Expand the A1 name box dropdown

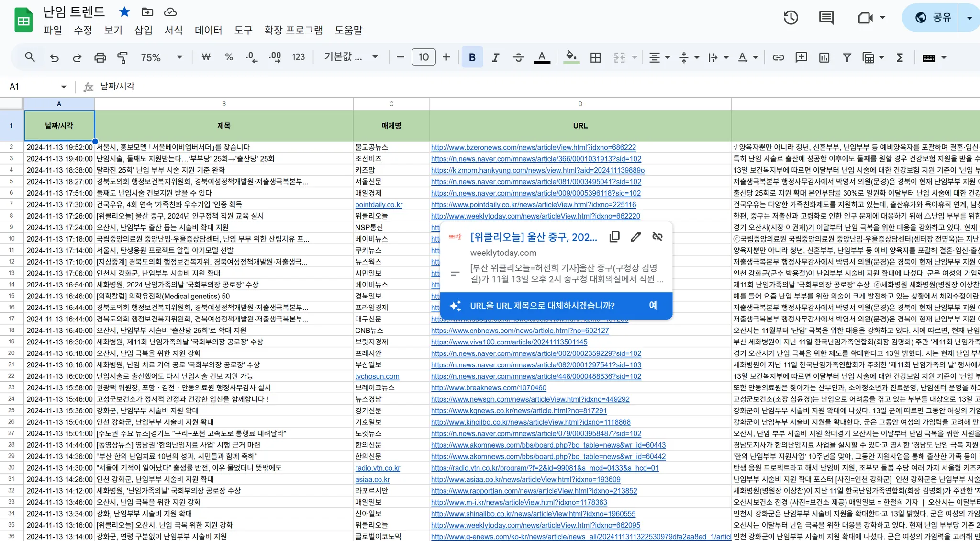pos(64,87)
